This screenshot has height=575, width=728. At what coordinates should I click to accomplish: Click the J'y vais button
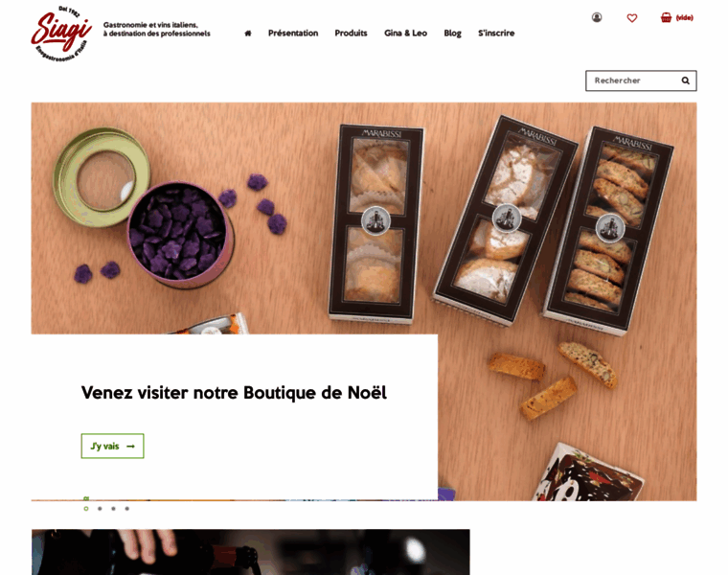(x=112, y=446)
